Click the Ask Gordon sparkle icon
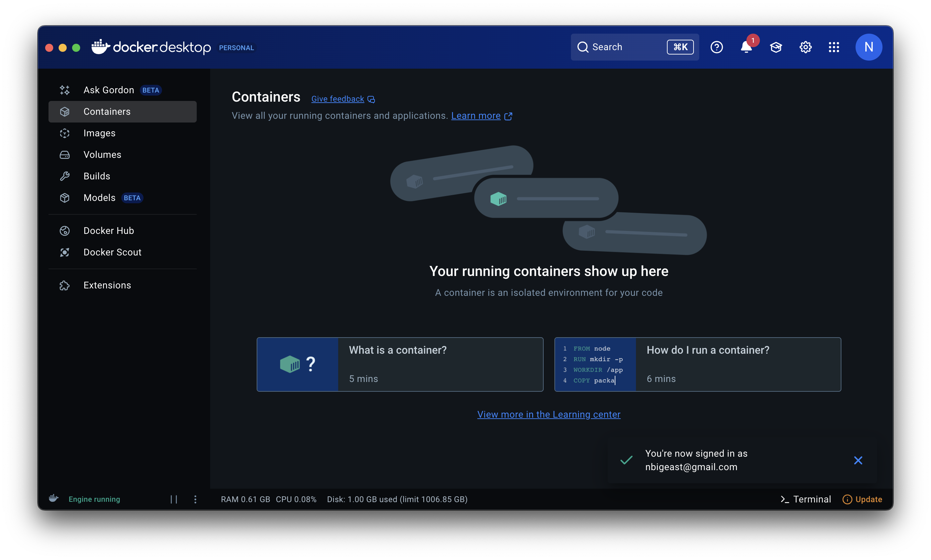Screen dimensions: 931x560 point(65,90)
